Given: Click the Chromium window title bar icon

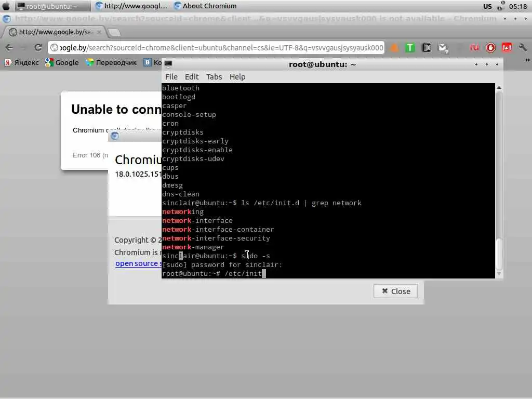Looking at the screenshot, I should click(6, 19).
